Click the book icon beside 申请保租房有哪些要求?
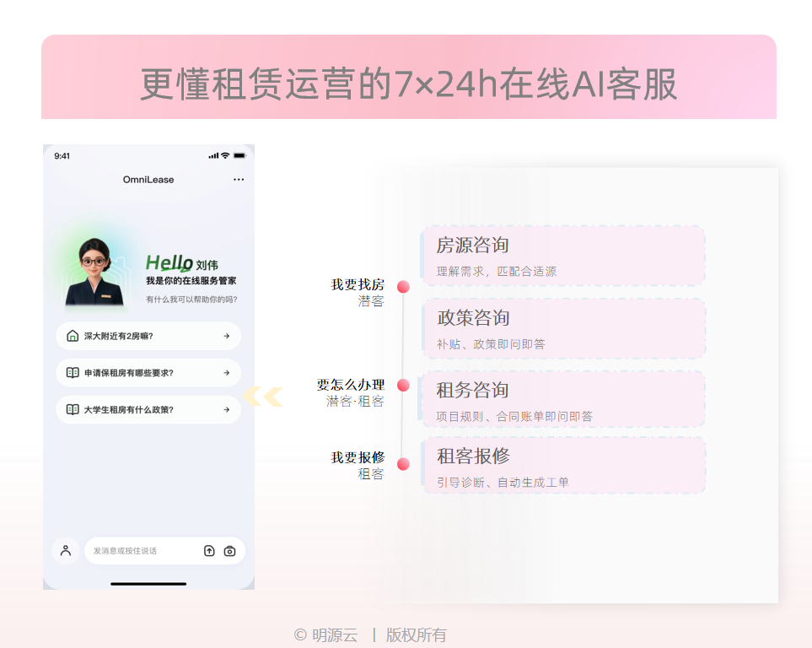Image resolution: width=812 pixels, height=648 pixels. tap(73, 373)
